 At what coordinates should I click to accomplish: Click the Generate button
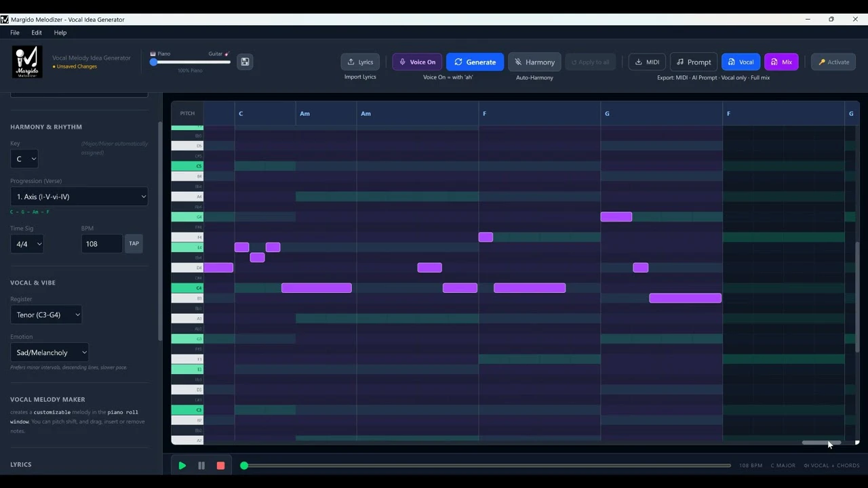[475, 62]
